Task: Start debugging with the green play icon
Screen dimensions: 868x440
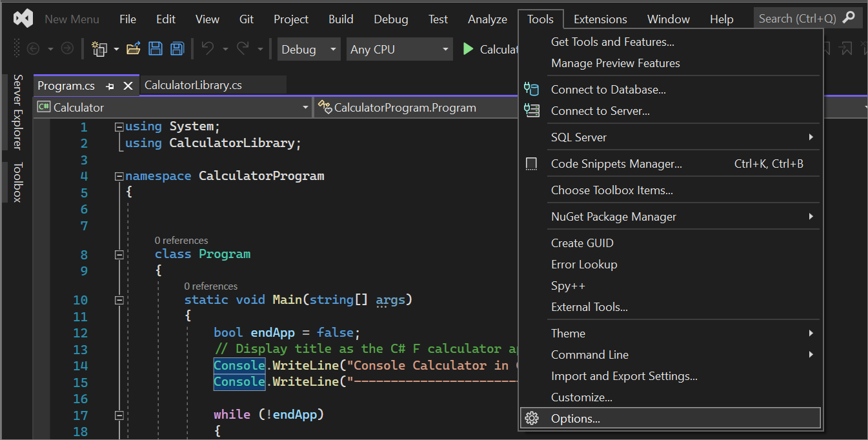Action: [x=468, y=49]
